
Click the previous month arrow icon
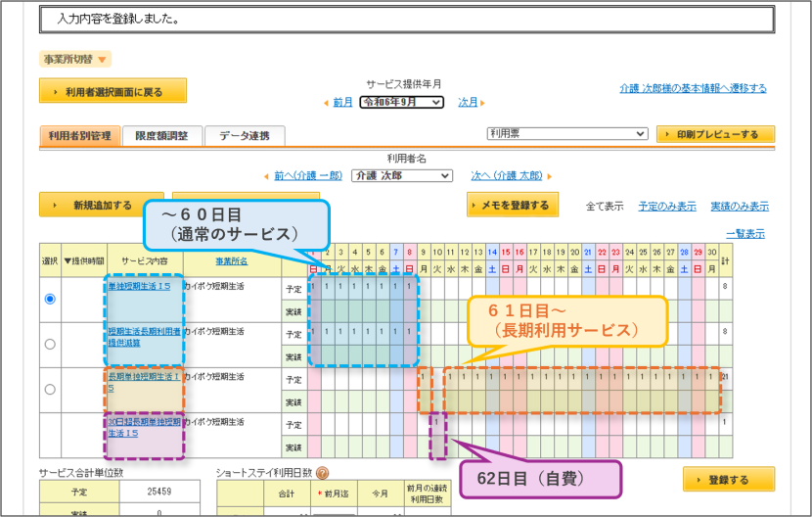pos(326,103)
